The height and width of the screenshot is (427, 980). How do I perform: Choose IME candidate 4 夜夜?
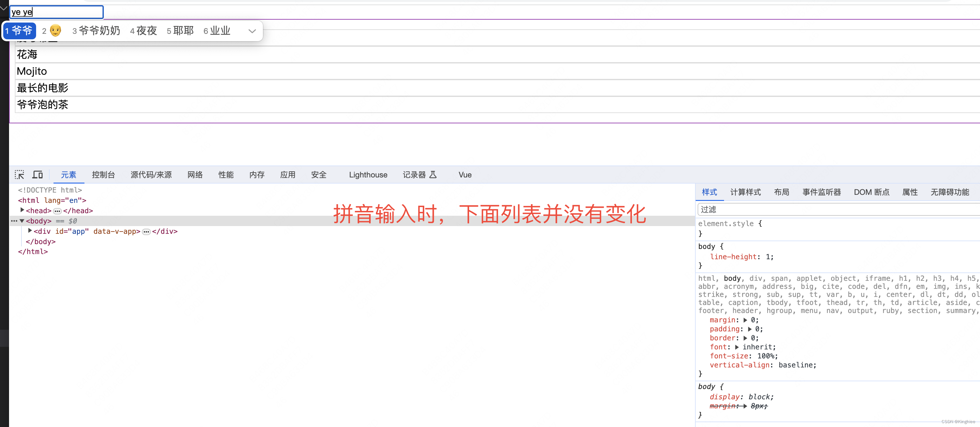143,31
